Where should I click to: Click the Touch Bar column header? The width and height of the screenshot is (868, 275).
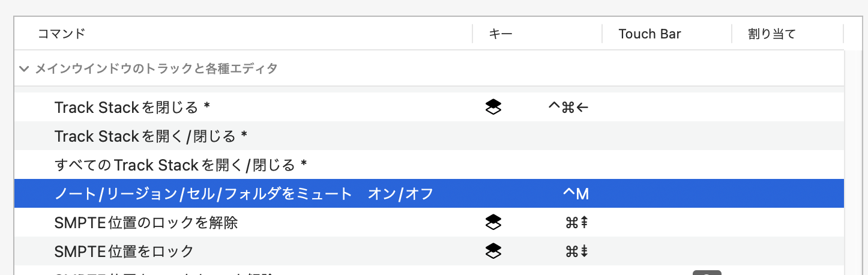[649, 34]
